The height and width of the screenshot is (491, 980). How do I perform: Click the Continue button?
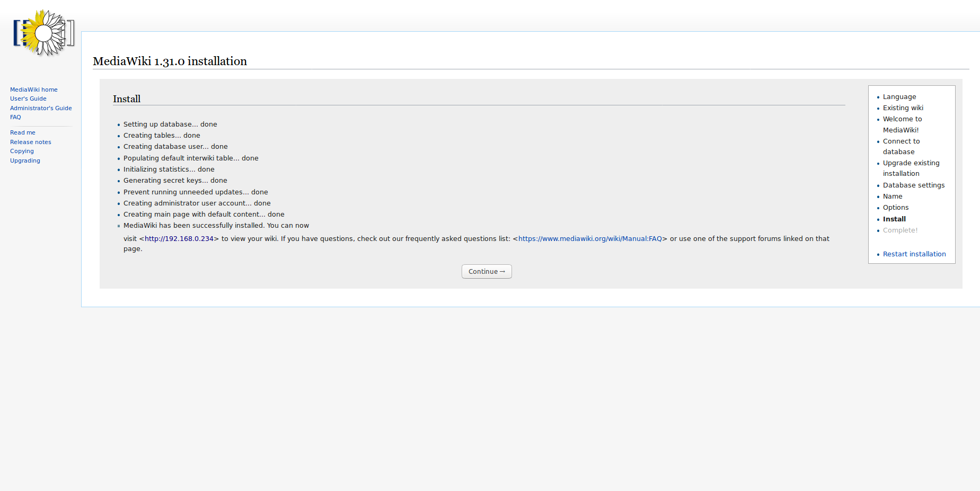[x=487, y=271]
